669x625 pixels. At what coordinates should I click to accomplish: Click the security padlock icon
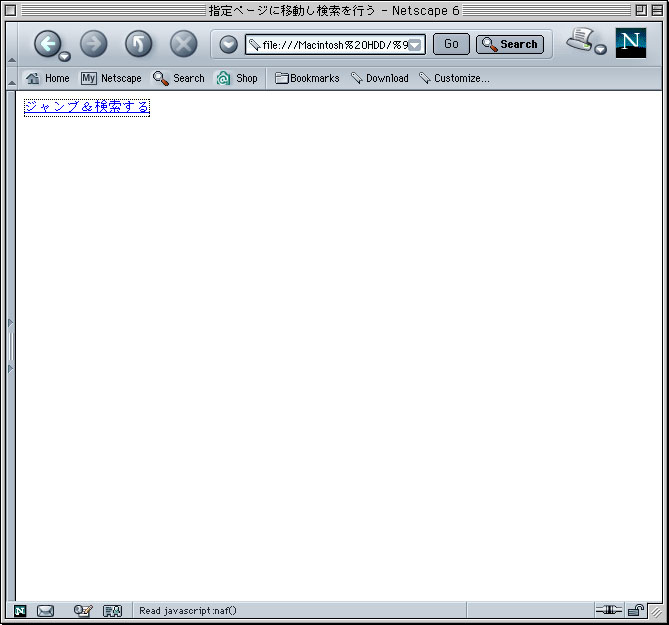point(635,610)
